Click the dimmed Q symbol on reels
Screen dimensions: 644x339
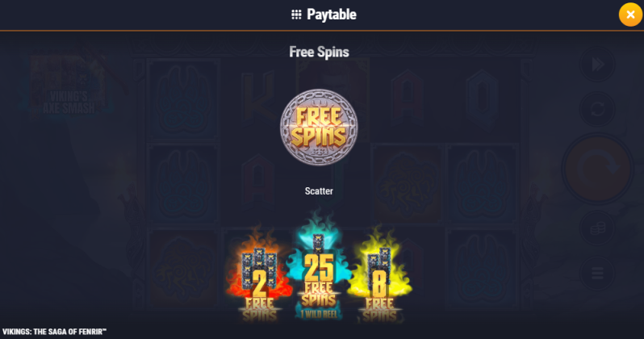coord(481,98)
